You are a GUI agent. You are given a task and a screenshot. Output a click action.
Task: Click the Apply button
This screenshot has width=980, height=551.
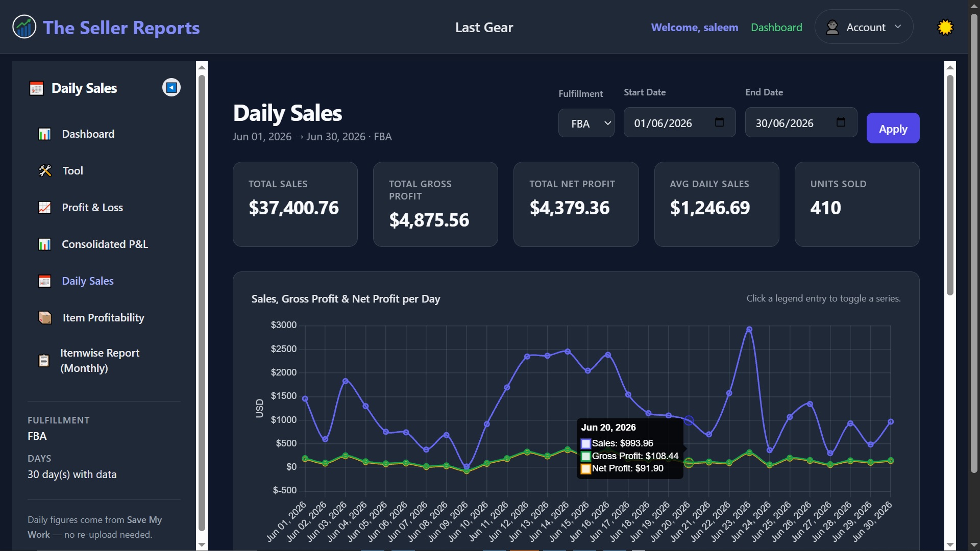[x=893, y=128]
